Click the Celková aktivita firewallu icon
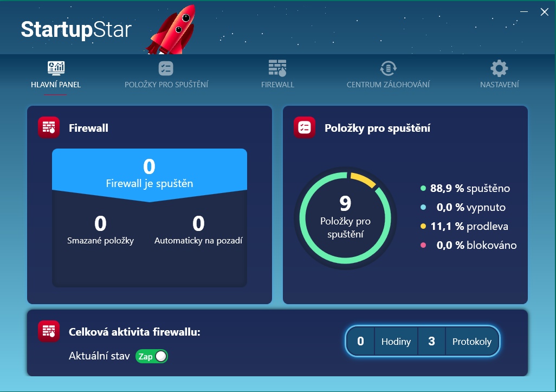 click(49, 331)
